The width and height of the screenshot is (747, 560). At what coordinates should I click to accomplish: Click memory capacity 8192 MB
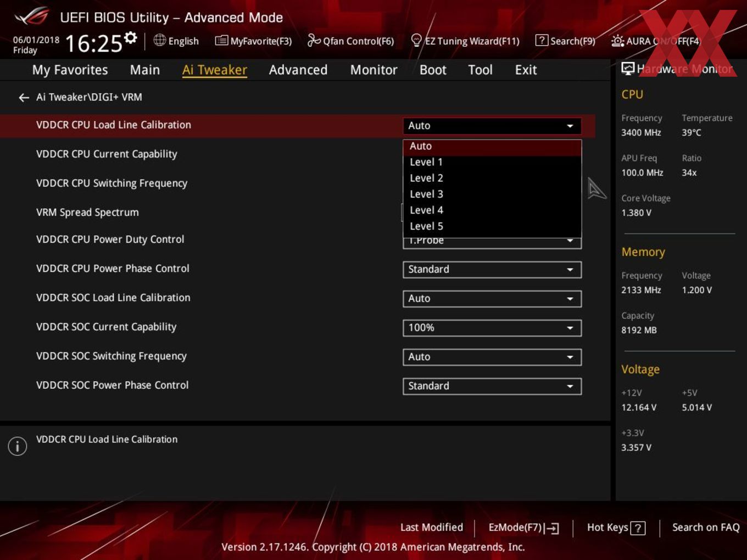coord(639,331)
